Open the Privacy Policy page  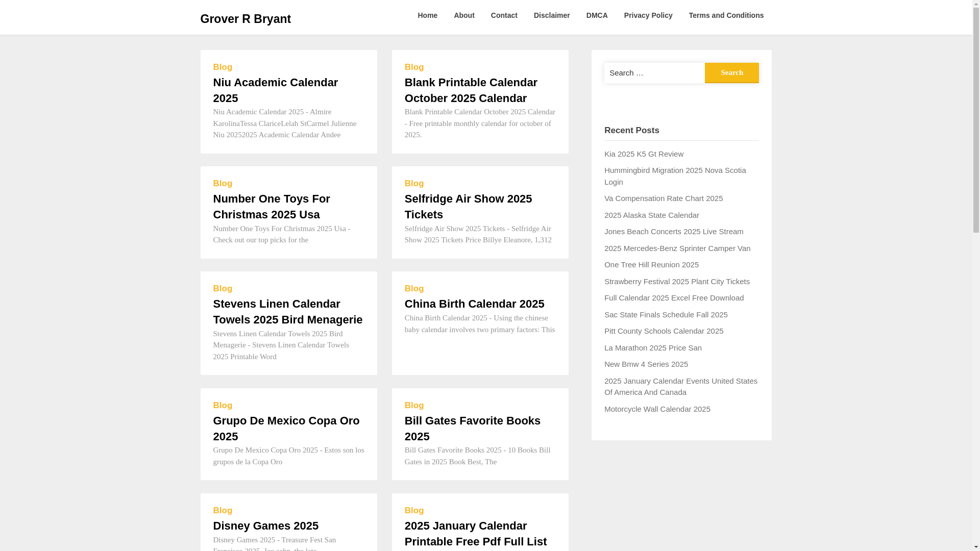[648, 15]
